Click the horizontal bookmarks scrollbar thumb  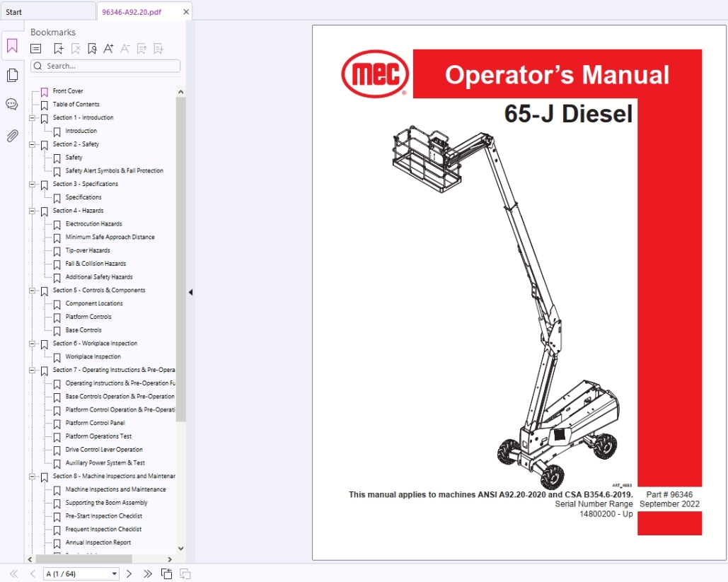click(83, 559)
